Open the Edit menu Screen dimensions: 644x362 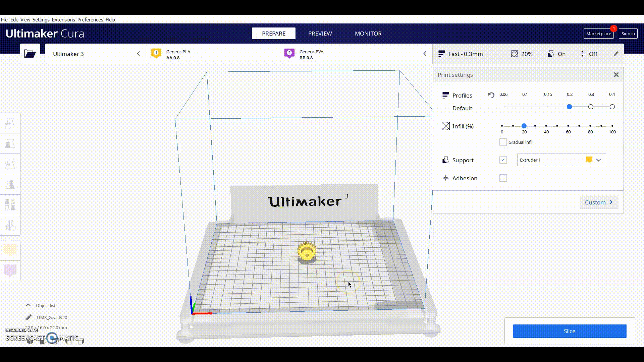click(x=14, y=19)
